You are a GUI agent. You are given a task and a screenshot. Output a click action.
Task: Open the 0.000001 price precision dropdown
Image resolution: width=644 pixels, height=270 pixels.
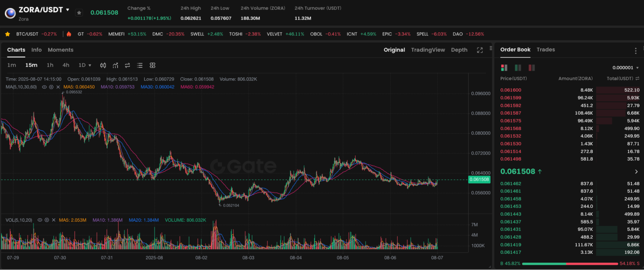tap(625, 68)
